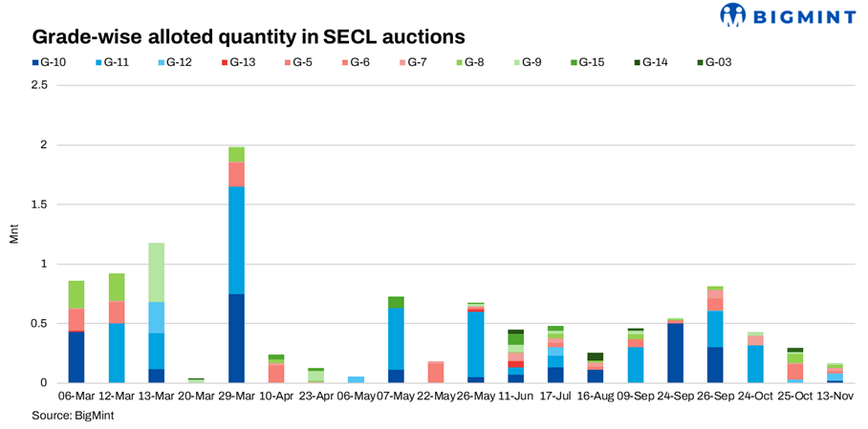
Task: Click the G-03 legend entry
Action: tap(701, 63)
